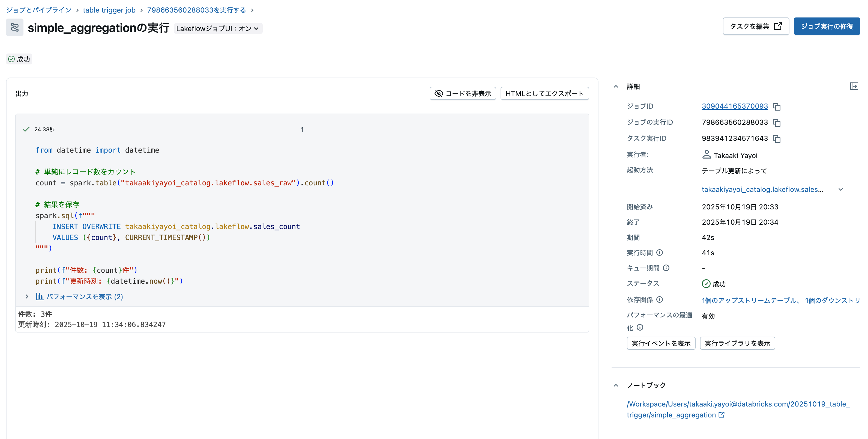868x439 pixels.
Task: Hide the code using コードを非表示 toggle
Action: click(x=463, y=93)
